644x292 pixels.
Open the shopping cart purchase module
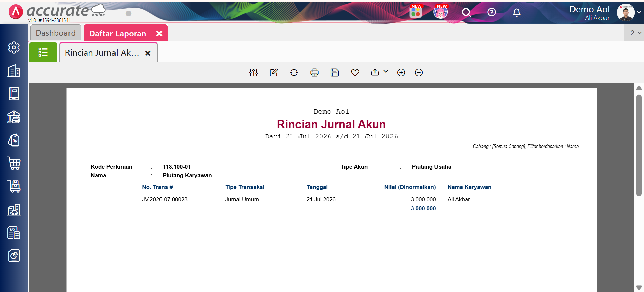pos(14,163)
